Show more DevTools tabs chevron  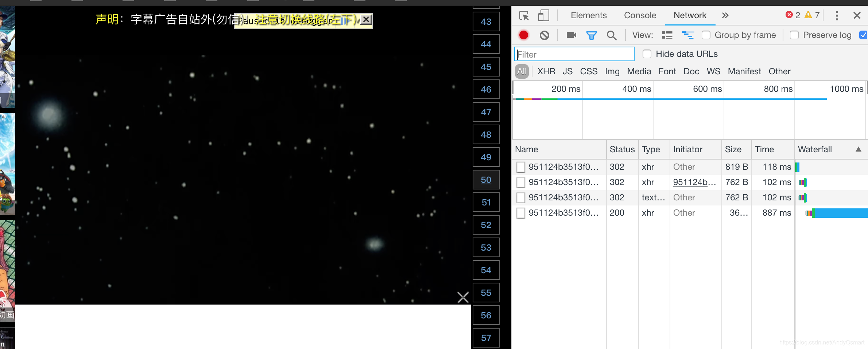[725, 15]
